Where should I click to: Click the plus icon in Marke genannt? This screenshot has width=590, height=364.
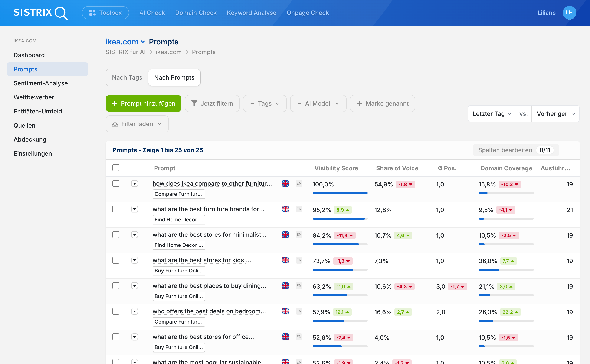[359, 103]
